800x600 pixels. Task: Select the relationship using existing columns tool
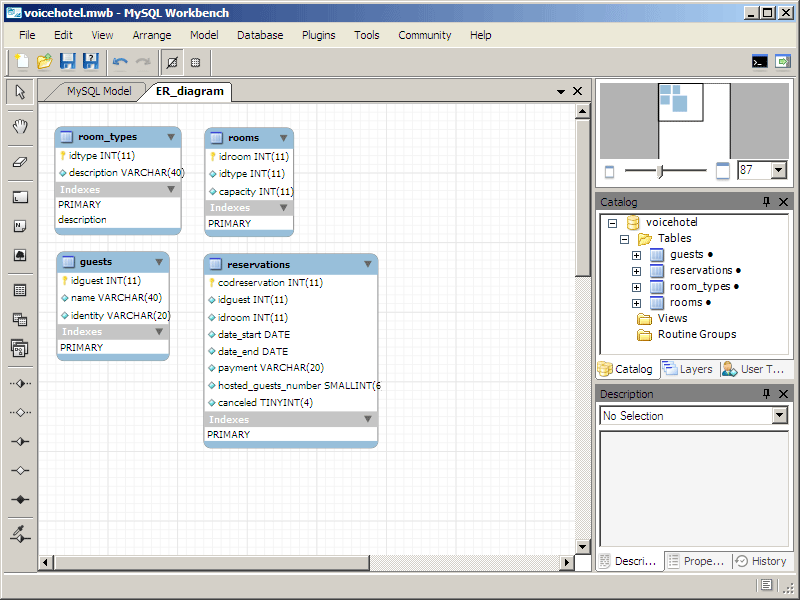(x=20, y=534)
